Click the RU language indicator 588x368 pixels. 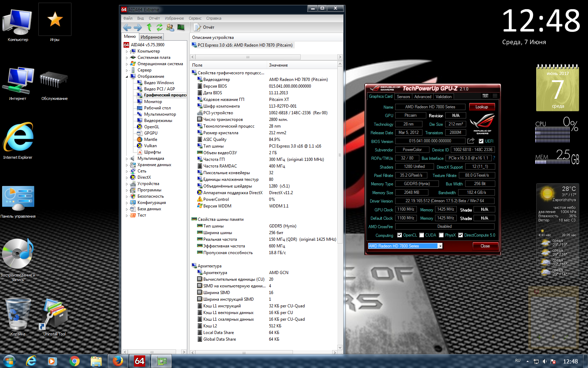coord(518,361)
